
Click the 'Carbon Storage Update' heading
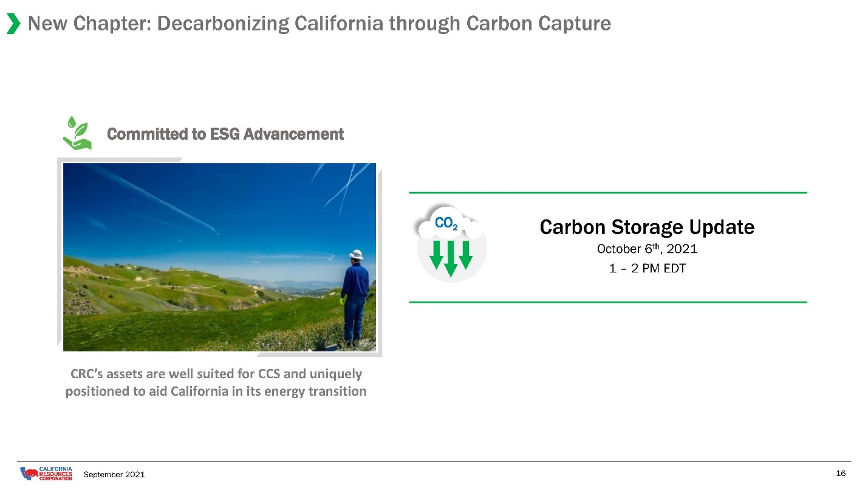click(x=647, y=227)
